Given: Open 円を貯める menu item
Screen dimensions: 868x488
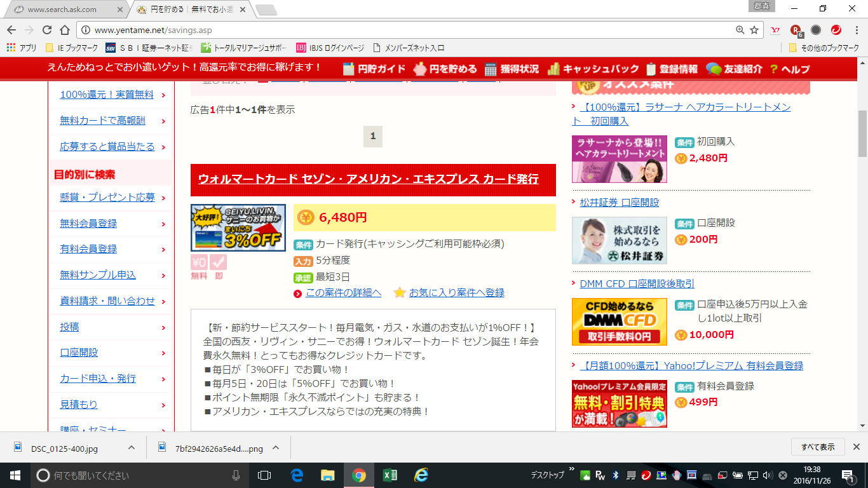Looking at the screenshot, I should [445, 69].
